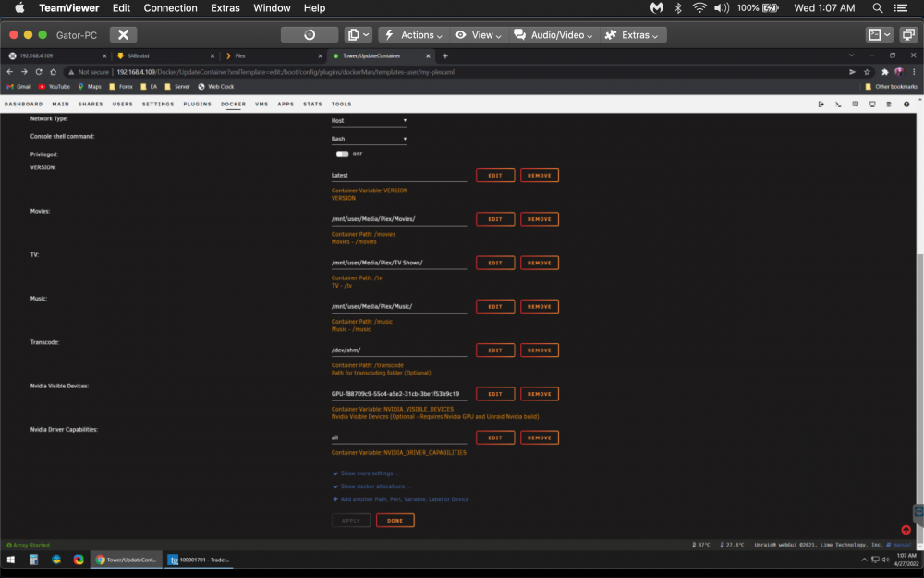Open the Unraid log icon
Viewport: 924px width, 578px height.
pos(889,105)
